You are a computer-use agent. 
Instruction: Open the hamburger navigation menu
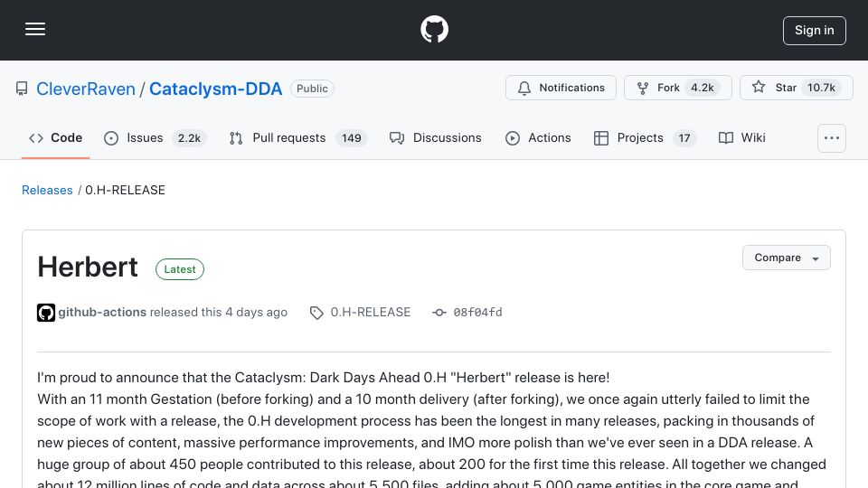point(35,29)
